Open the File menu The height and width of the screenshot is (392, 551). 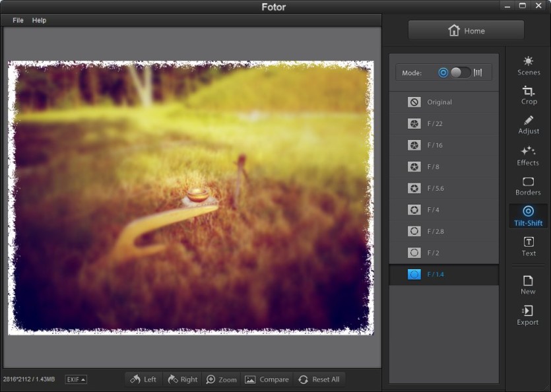point(18,20)
